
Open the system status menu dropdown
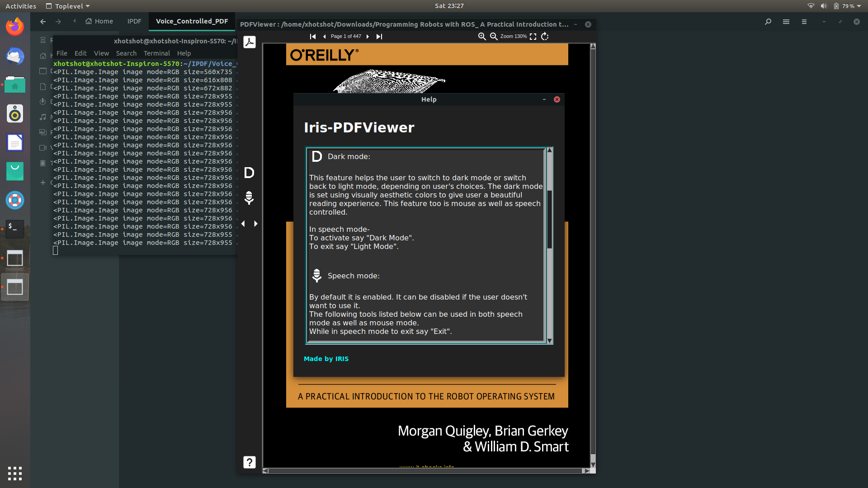(858, 6)
